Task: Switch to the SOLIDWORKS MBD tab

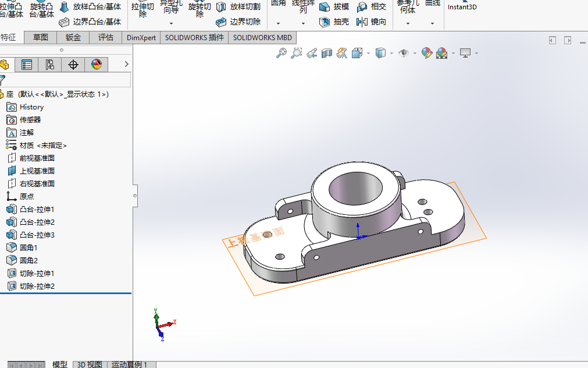Action: pyautogui.click(x=262, y=37)
